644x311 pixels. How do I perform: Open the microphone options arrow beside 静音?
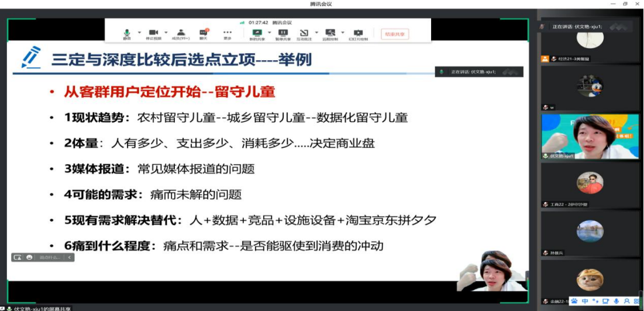point(139,32)
